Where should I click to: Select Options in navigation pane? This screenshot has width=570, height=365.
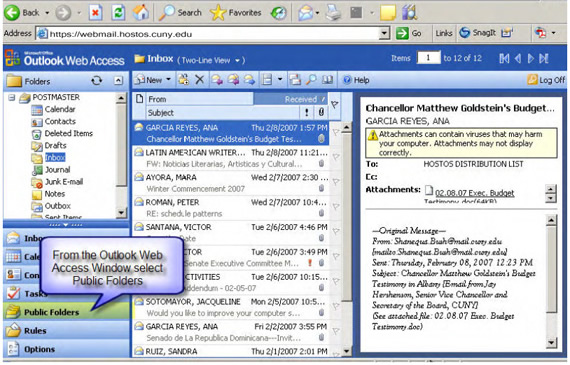click(67, 349)
